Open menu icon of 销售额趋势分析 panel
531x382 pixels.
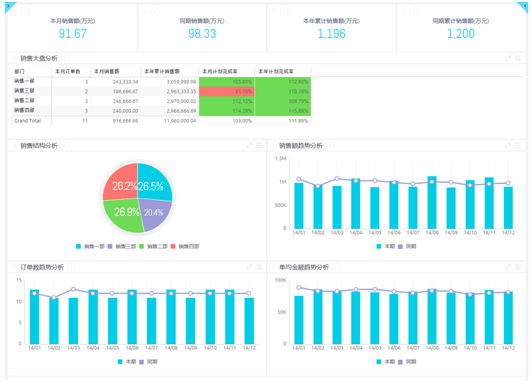tap(518, 145)
